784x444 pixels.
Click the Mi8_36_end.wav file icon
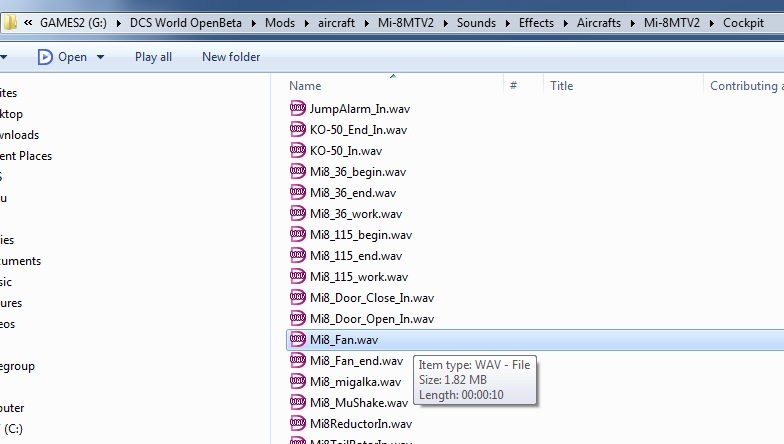298,192
